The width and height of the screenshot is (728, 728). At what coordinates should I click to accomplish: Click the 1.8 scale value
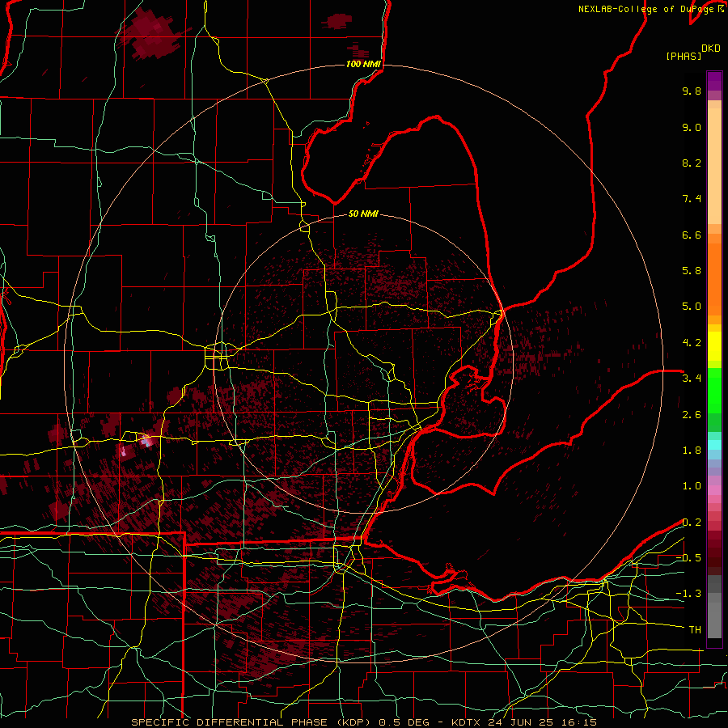pyautogui.click(x=692, y=451)
